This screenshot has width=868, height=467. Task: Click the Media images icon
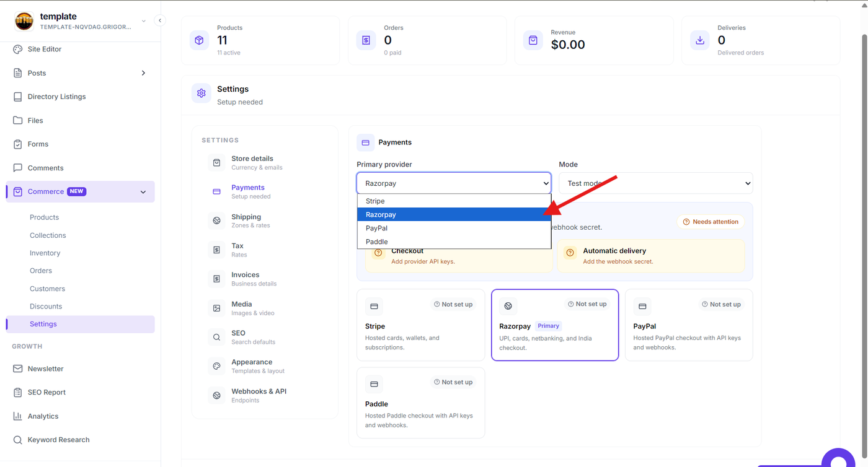coord(216,308)
